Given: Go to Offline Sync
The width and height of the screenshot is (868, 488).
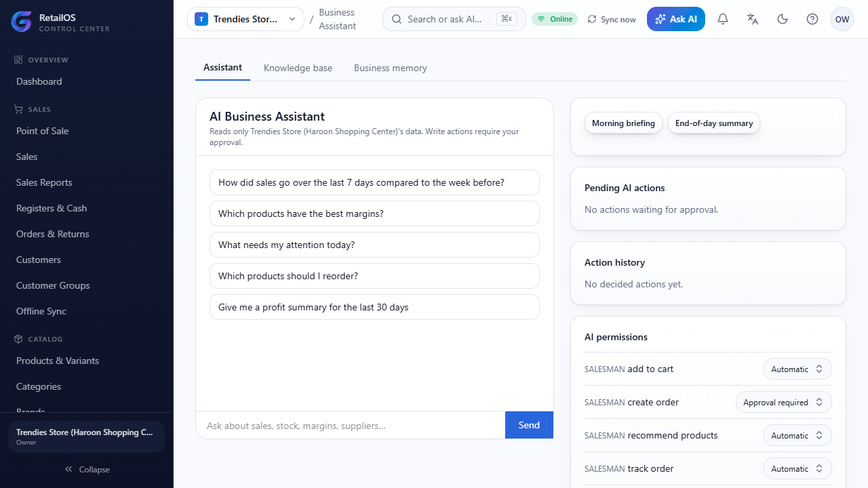Looking at the screenshot, I should [87, 311].
